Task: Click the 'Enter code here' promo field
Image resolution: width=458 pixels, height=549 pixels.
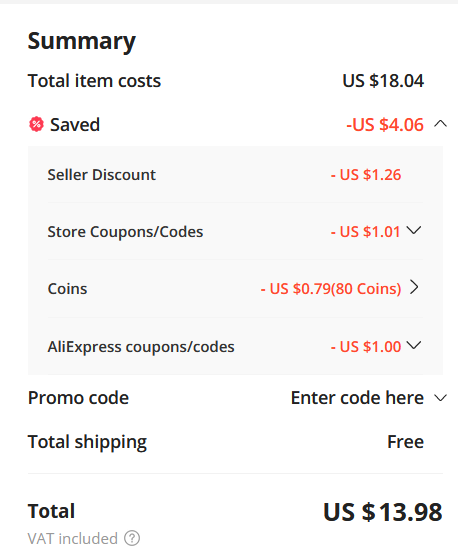Action: (x=357, y=398)
